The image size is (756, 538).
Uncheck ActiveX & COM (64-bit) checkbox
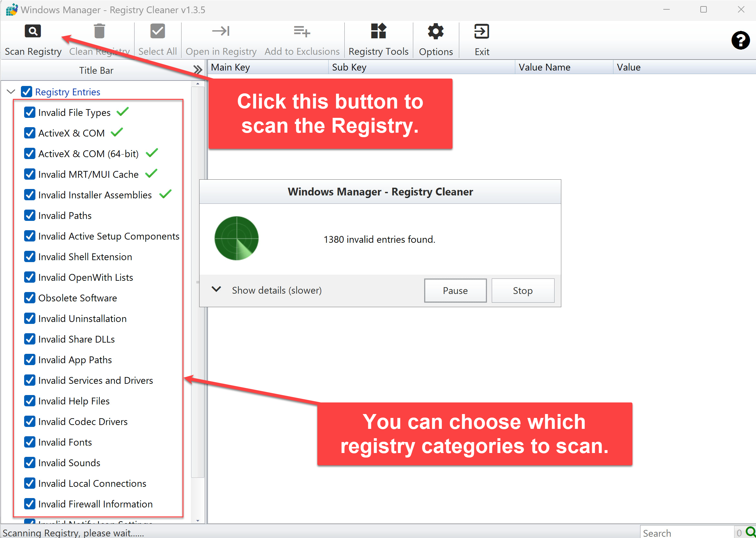pyautogui.click(x=30, y=153)
